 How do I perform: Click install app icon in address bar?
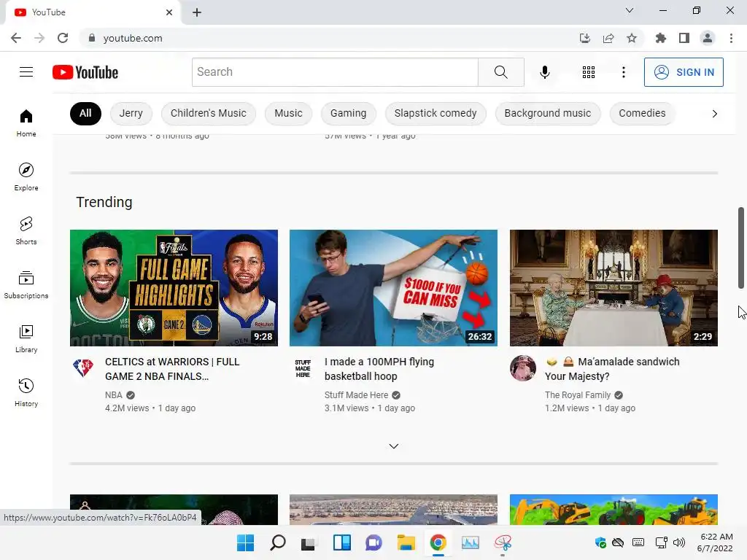(584, 38)
